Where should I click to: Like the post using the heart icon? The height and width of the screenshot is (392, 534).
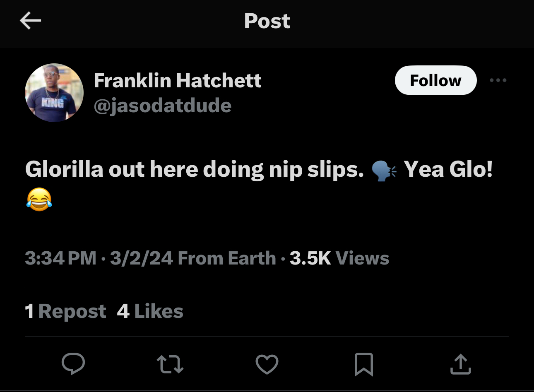(x=267, y=364)
